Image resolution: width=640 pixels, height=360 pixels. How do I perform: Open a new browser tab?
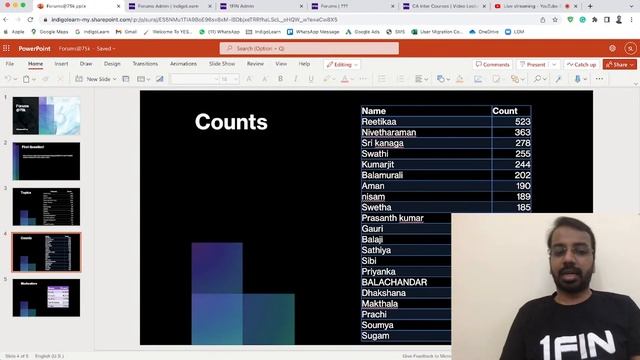click(x=590, y=6)
